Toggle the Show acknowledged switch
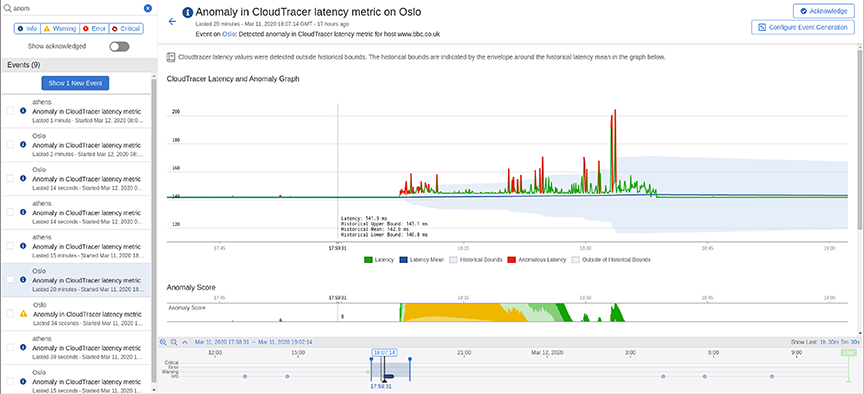Viewport: 864px width, 394px height. point(119,47)
